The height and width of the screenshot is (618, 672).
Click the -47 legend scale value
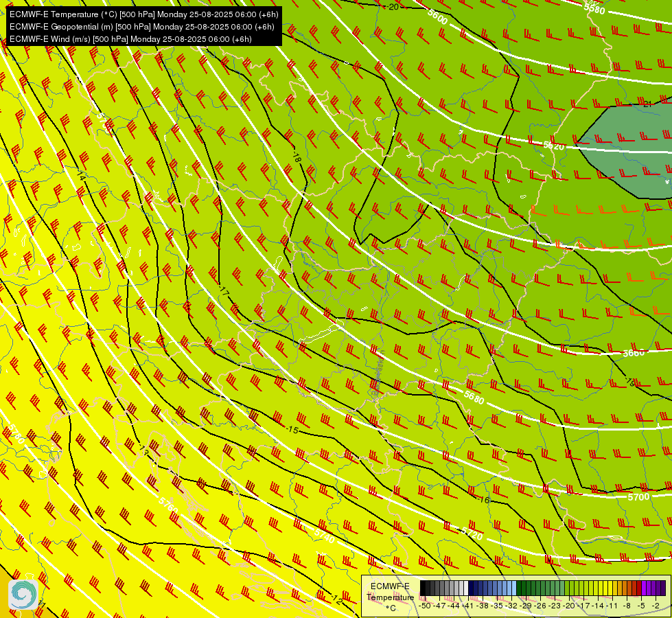click(x=440, y=606)
